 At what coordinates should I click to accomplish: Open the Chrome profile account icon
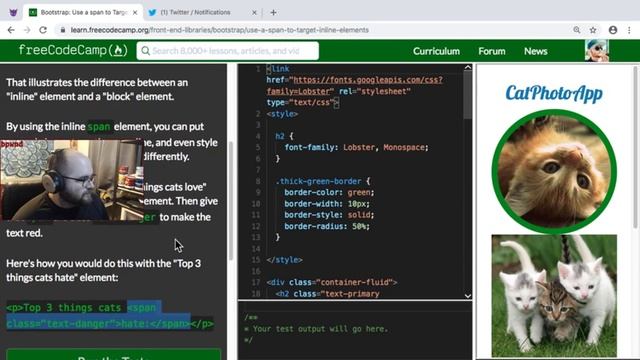[613, 30]
